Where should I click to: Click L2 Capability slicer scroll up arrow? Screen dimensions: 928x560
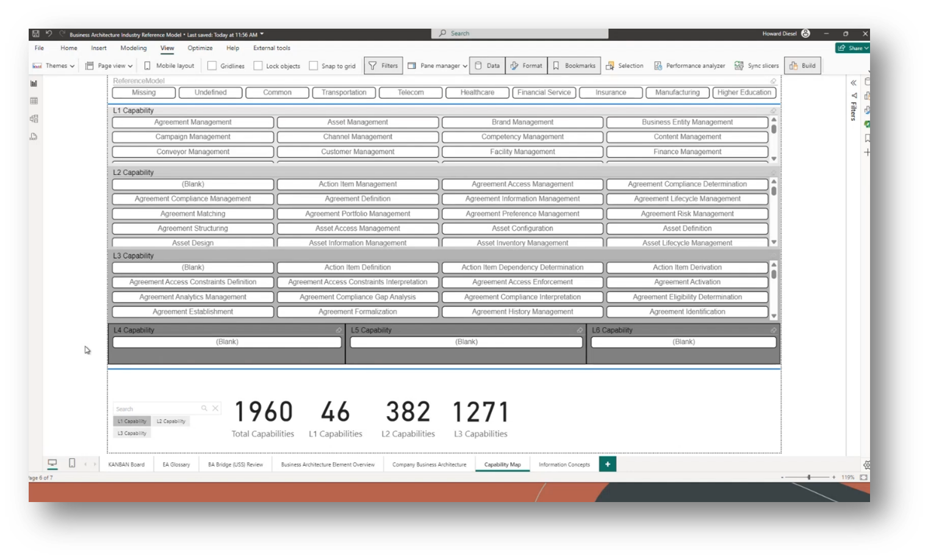tap(774, 181)
